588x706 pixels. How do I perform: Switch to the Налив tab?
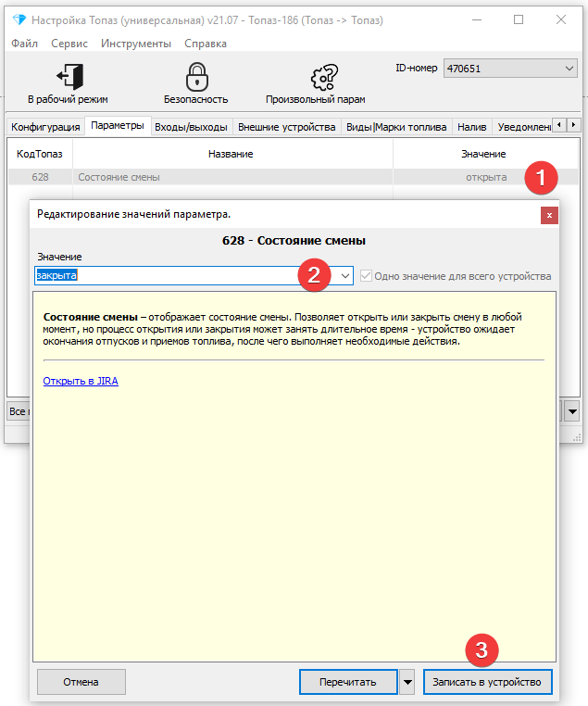(472, 127)
